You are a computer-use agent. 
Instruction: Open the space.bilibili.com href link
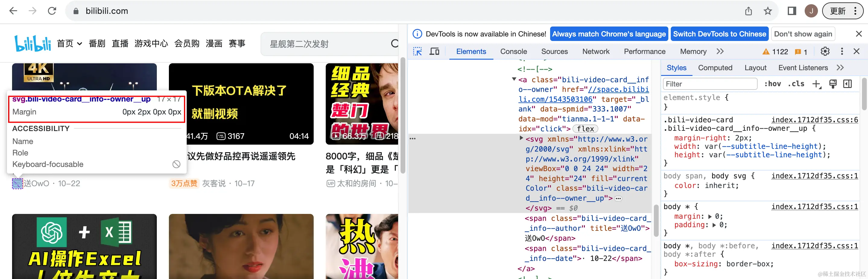tap(584, 94)
